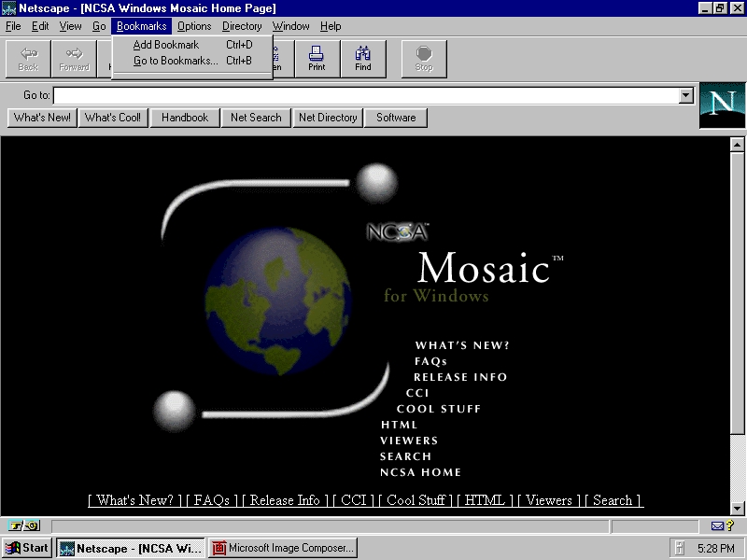Close the open Bookmarks menu

click(x=142, y=26)
